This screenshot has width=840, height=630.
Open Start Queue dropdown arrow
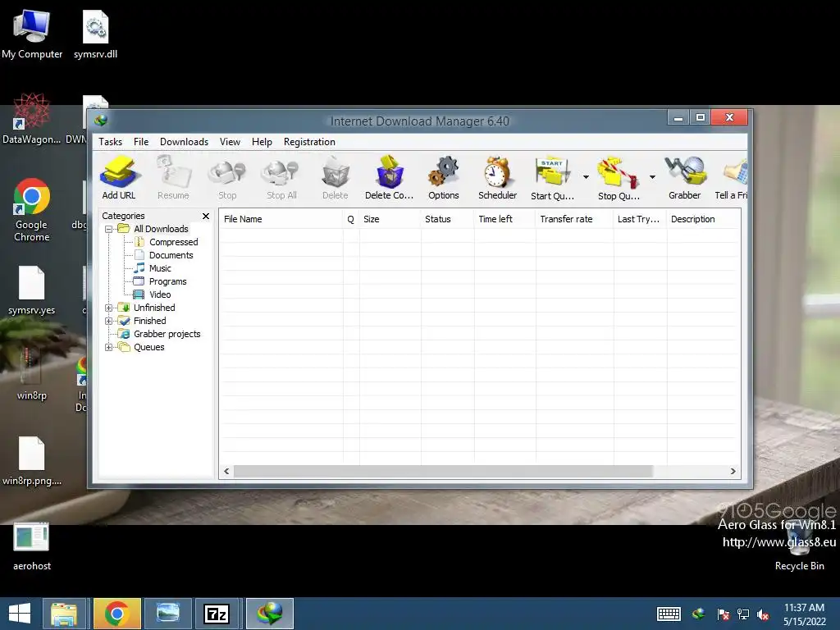point(586,177)
